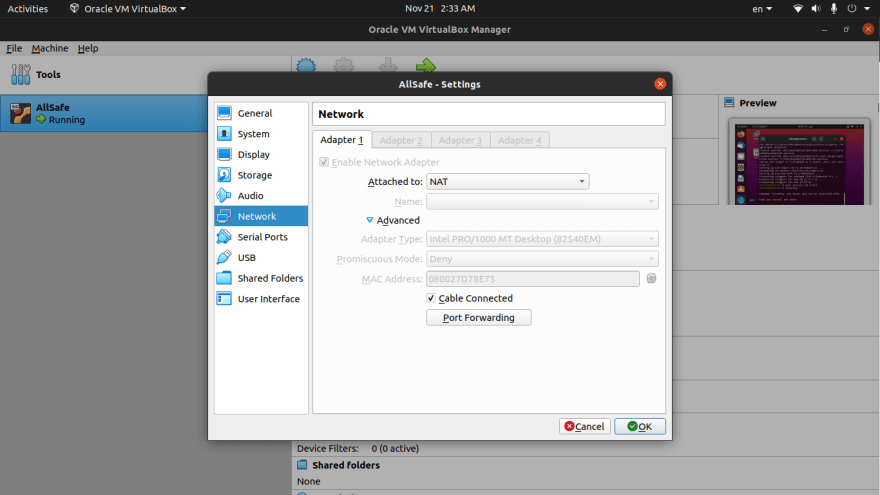Click the Shared folders heading text

pyautogui.click(x=346, y=465)
